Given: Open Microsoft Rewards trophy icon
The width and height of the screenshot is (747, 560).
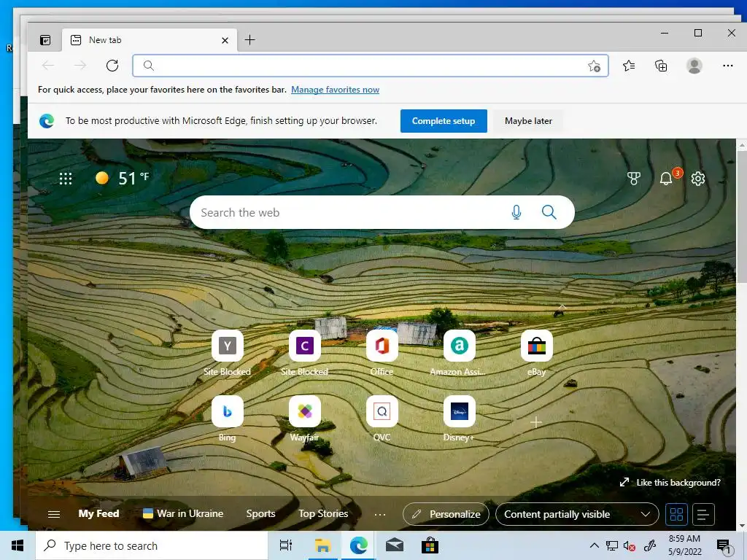Looking at the screenshot, I should click(634, 179).
